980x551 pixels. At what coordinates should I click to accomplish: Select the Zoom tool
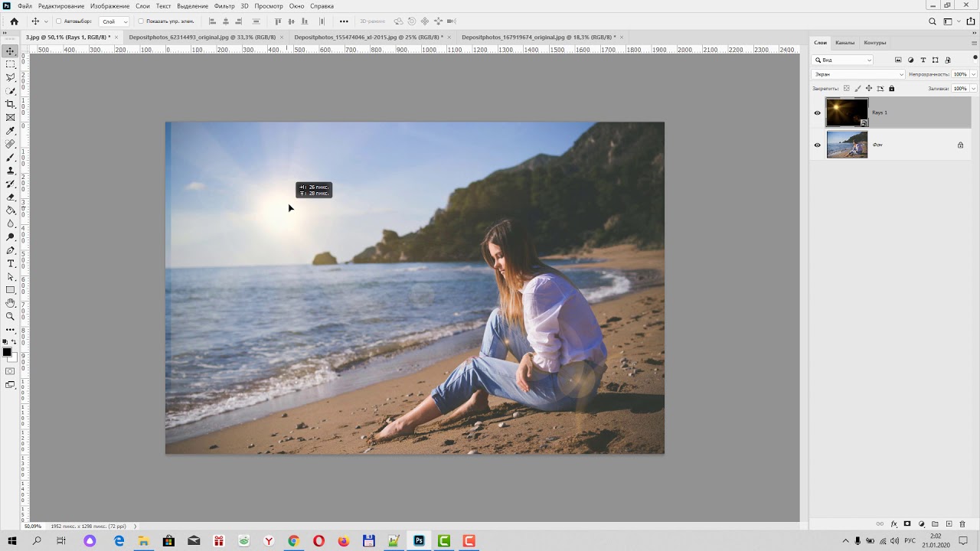[x=10, y=316]
